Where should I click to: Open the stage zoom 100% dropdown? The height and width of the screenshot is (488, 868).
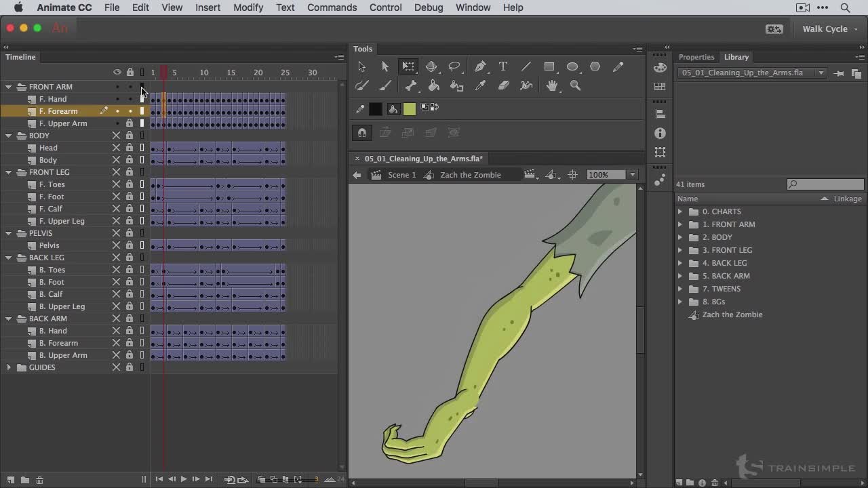point(633,175)
